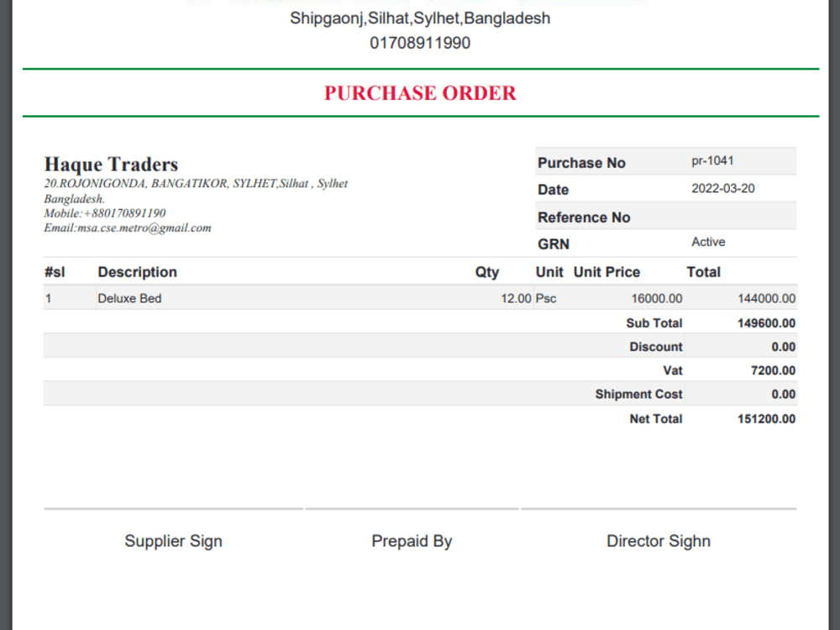Click the Sub Total value 149600.00
Viewport: 840px width, 630px height.
pyautogui.click(x=766, y=323)
